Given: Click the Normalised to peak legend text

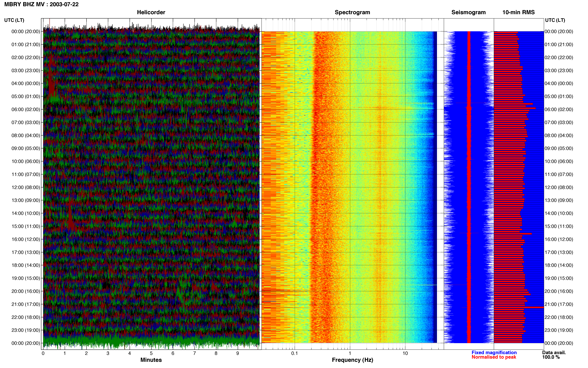Looking at the screenshot, I should pos(494,357).
